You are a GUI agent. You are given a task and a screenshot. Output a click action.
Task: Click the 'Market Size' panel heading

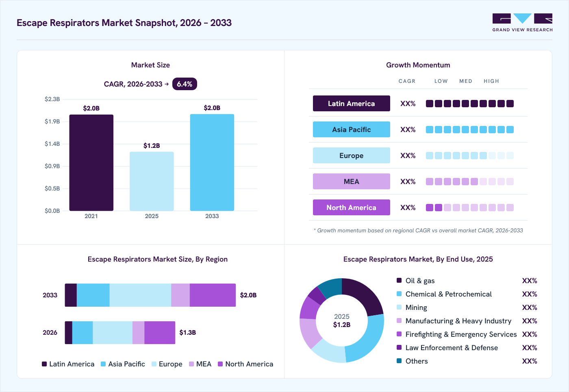coord(150,65)
